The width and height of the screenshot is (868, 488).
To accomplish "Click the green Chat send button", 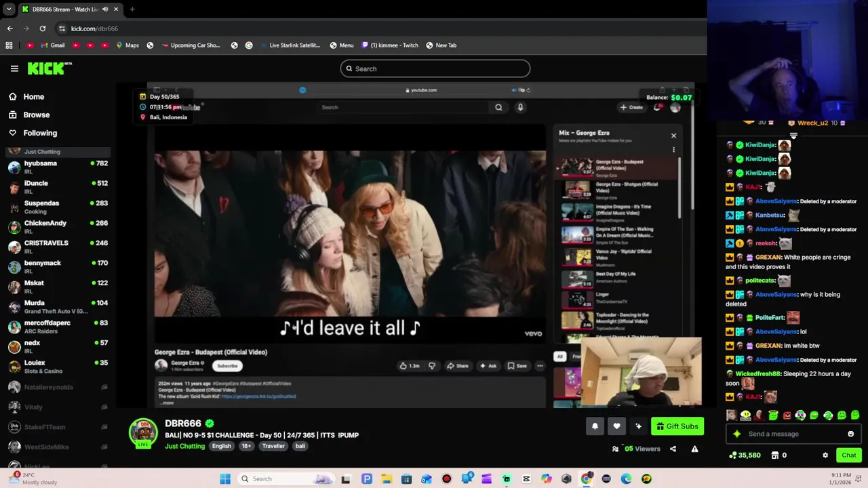I will [848, 455].
